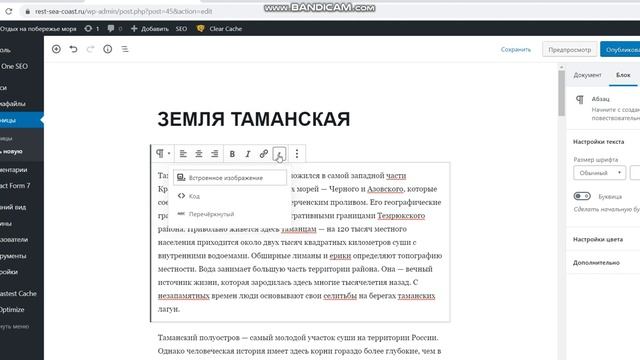This screenshot has height=360, width=640.
Task: Click Добавить in admin bar
Action: tap(150, 29)
